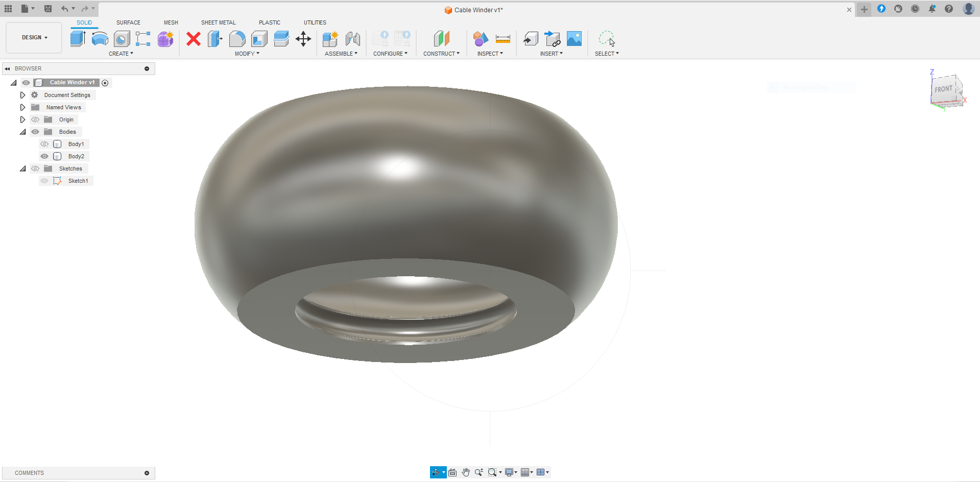Select the Pan hand tool
Image resolution: width=980 pixels, height=482 pixels.
click(x=466, y=472)
